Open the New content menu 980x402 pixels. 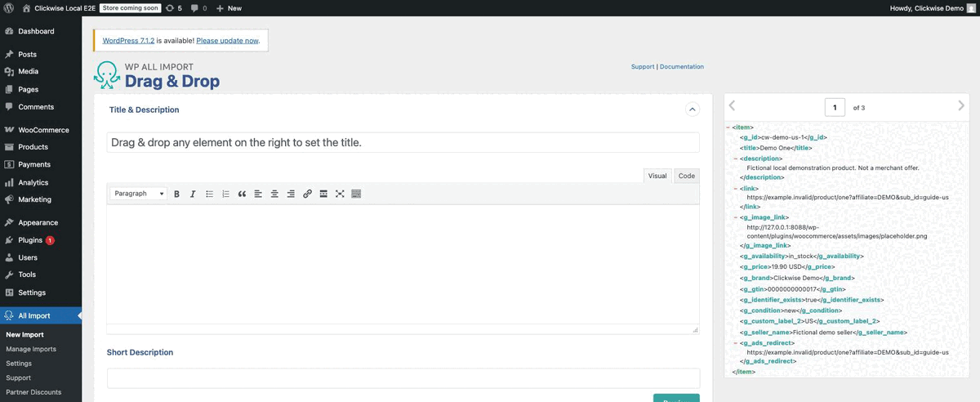click(x=229, y=7)
